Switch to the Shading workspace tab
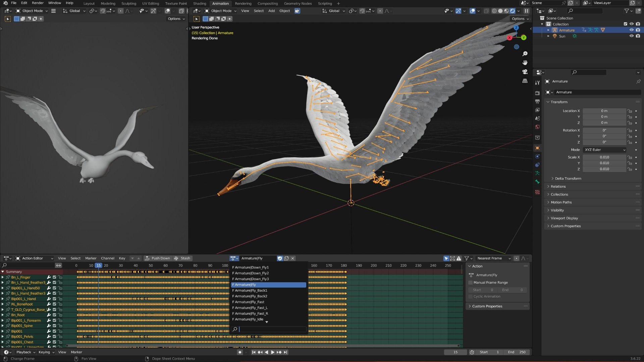Viewport: 644px width, 362px height. (200, 3)
